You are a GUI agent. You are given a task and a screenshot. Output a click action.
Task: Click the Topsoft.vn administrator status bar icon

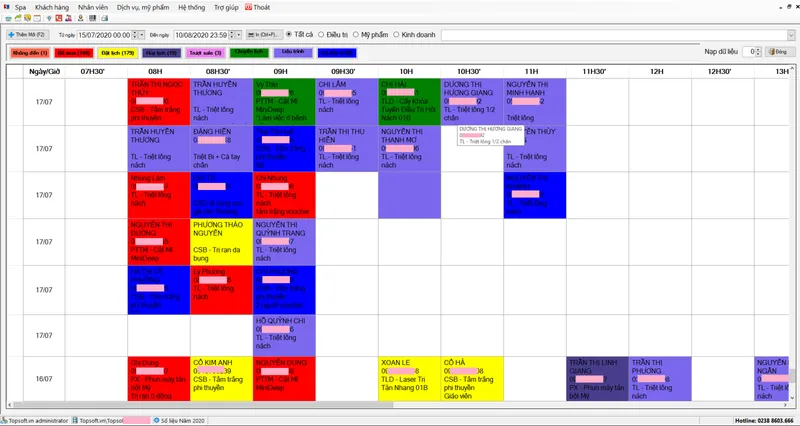click(5, 420)
